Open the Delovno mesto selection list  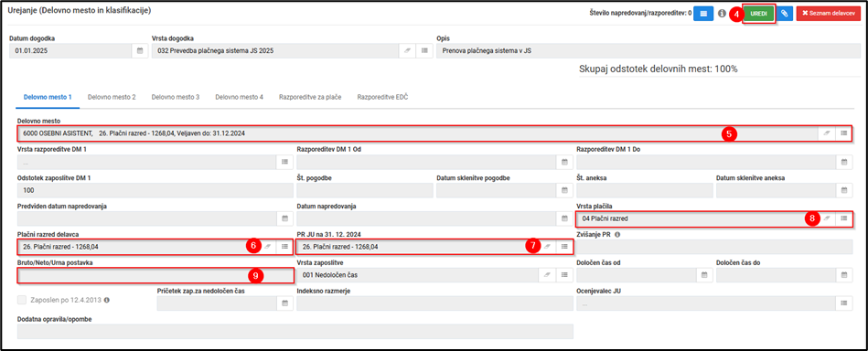coord(843,133)
